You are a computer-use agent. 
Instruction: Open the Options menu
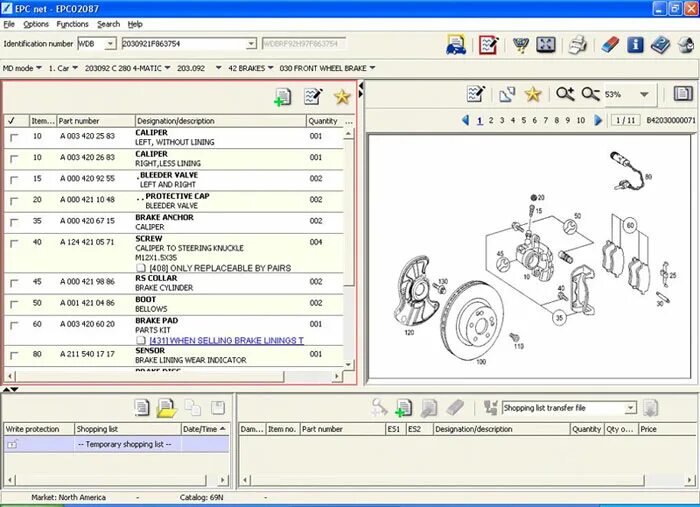[x=36, y=24]
